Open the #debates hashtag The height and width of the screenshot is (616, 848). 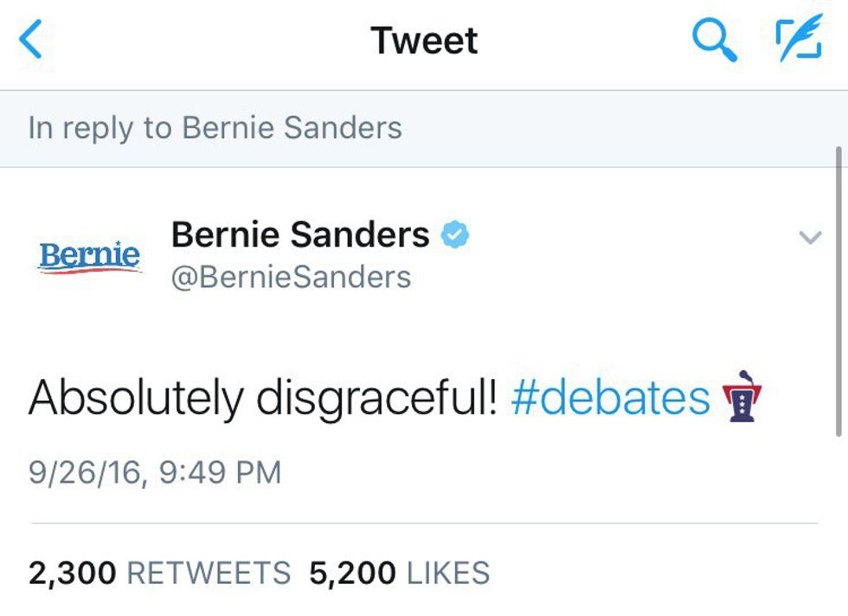610,398
